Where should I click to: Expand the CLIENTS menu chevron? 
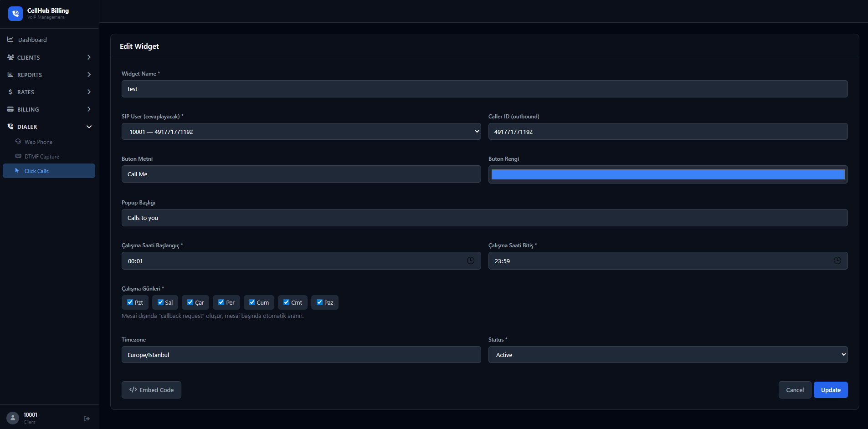click(x=89, y=57)
